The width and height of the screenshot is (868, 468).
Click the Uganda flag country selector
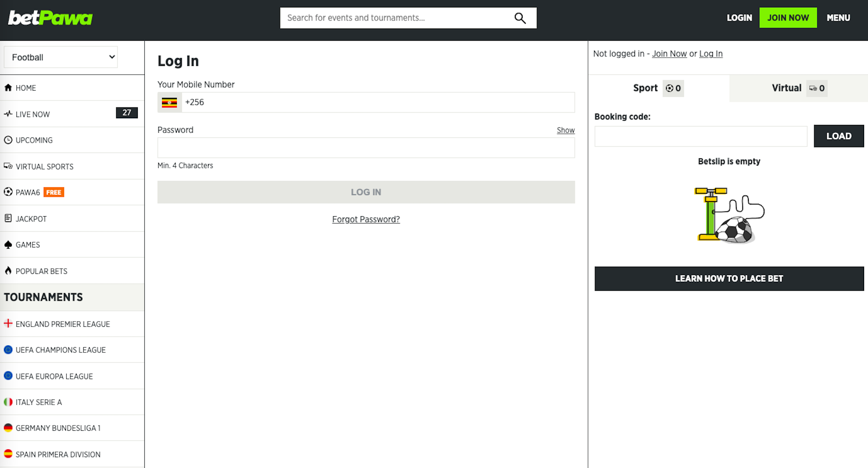click(x=169, y=102)
